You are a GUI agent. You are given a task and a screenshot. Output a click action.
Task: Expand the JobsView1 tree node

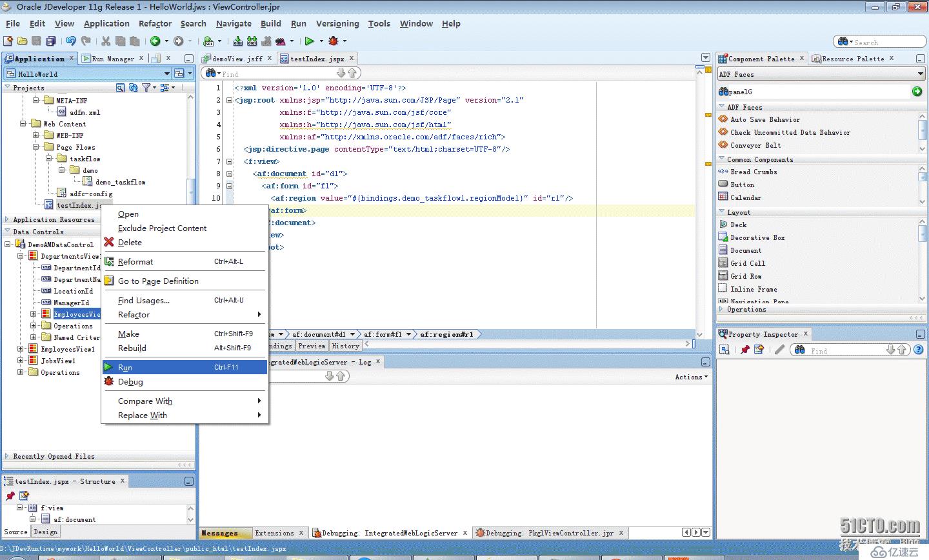click(x=21, y=361)
